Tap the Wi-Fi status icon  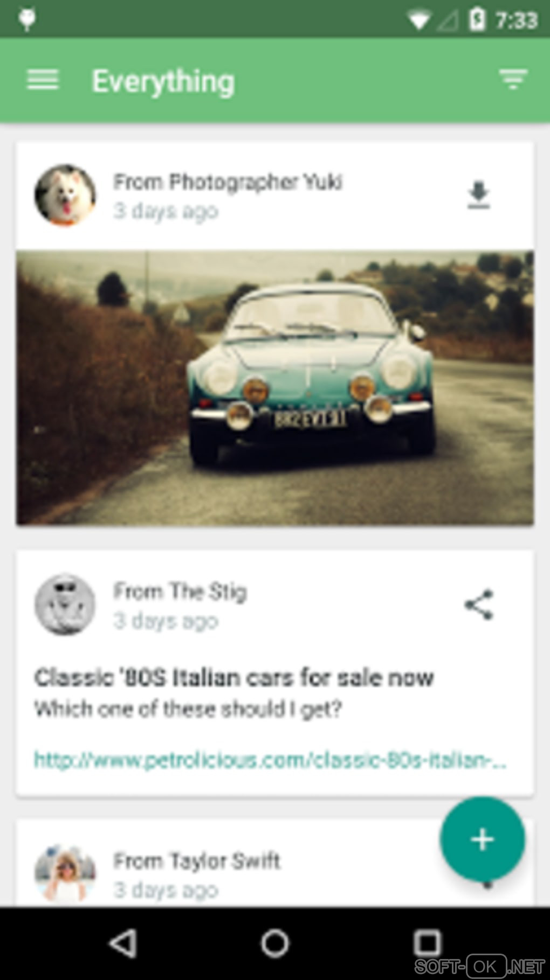pos(418,21)
